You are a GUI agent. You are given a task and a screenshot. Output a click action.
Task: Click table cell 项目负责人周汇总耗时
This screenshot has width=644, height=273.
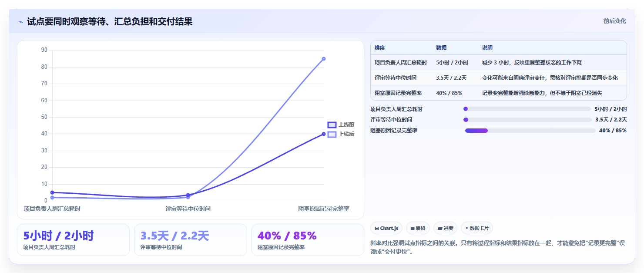pos(401,63)
